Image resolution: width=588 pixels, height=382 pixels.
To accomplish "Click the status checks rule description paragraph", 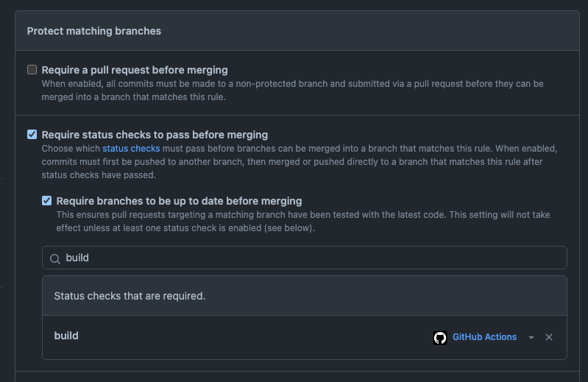I will click(300, 162).
